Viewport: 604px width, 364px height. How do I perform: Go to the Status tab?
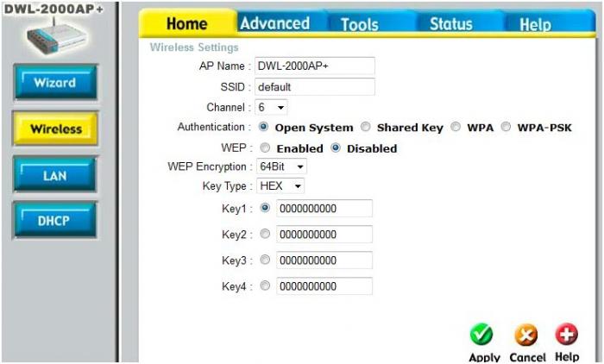[451, 24]
